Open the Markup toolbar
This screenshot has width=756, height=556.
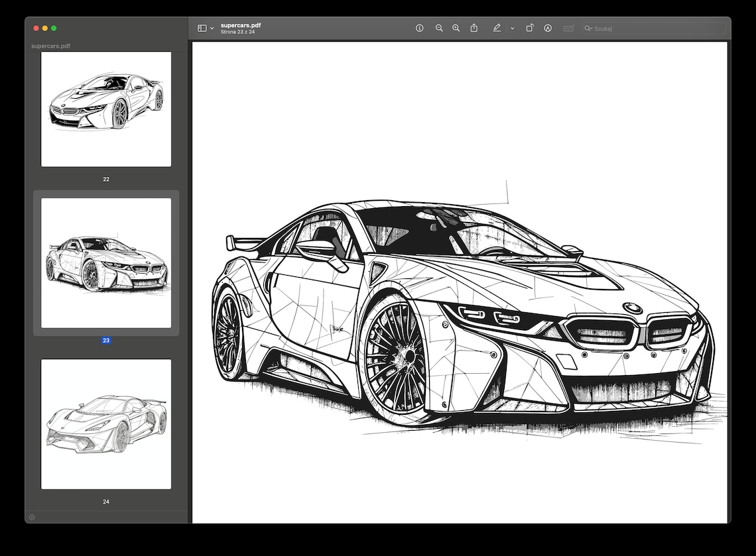click(548, 28)
